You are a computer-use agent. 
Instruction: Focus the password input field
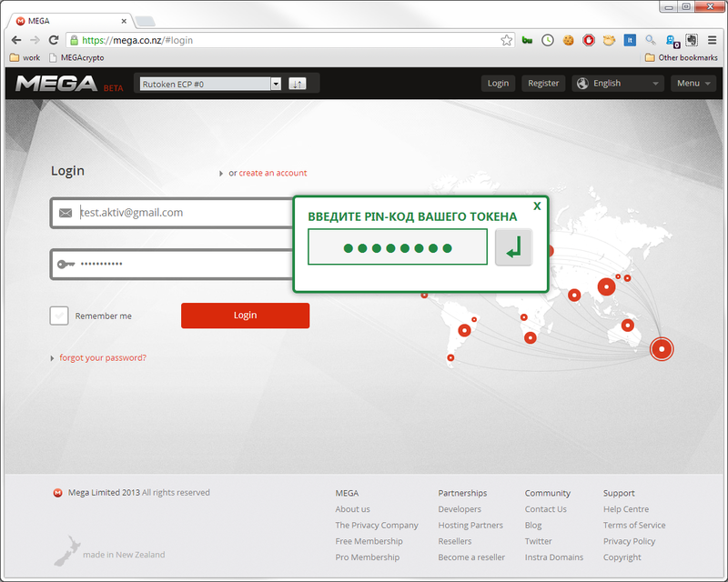[172, 265]
